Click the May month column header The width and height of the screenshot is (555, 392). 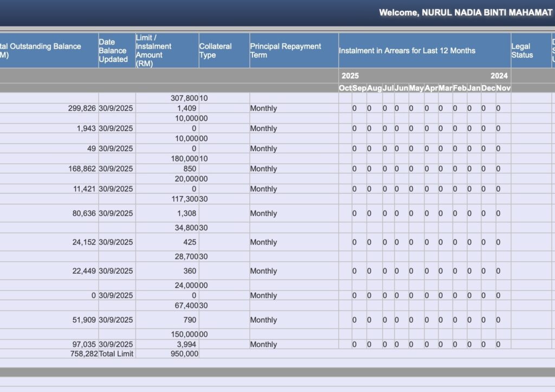click(416, 88)
